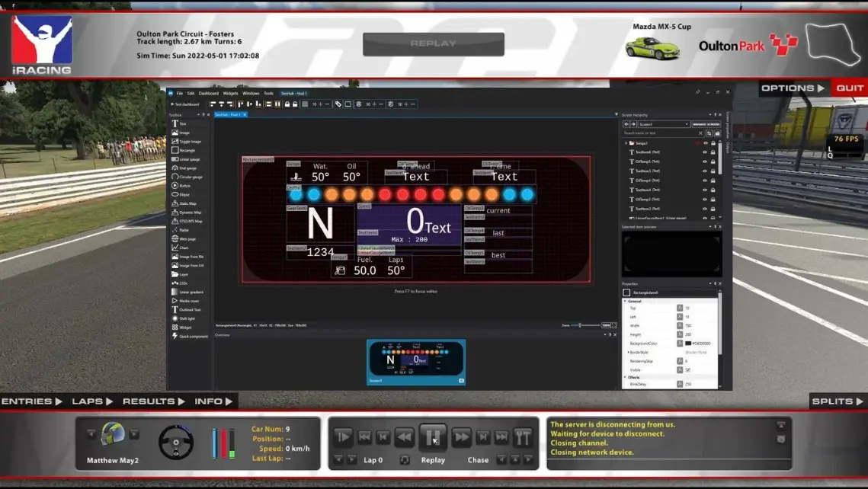This screenshot has width=868, height=489.
Task: Expand the BorderStyle property group
Action: coord(628,353)
